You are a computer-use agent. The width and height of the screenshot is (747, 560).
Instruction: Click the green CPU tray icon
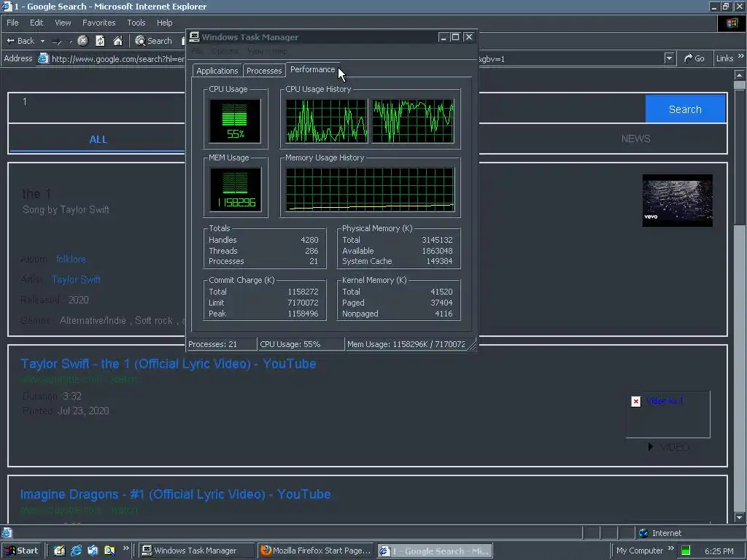click(x=686, y=551)
